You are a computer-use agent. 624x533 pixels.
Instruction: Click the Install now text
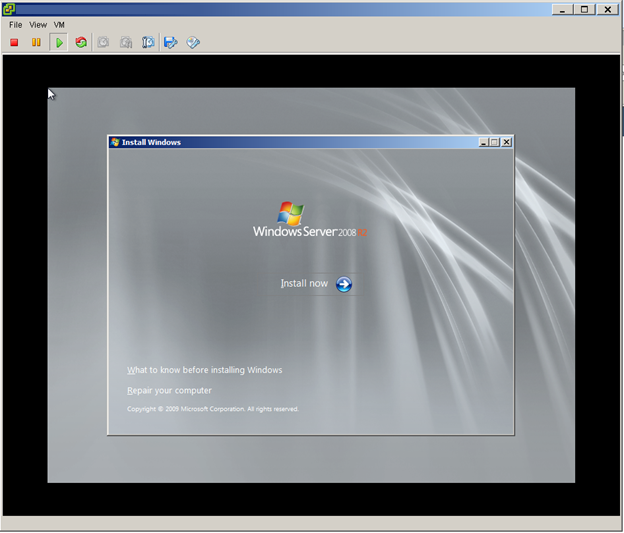(x=304, y=283)
